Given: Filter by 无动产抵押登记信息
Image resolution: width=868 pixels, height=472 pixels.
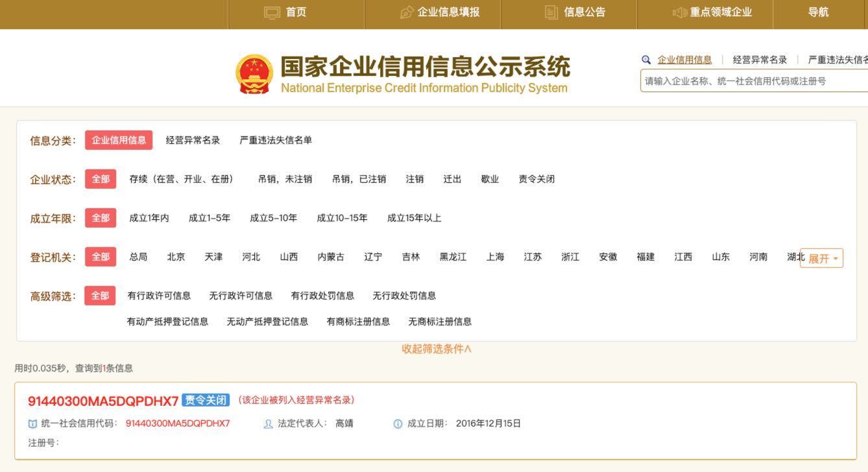Looking at the screenshot, I should click(267, 322).
